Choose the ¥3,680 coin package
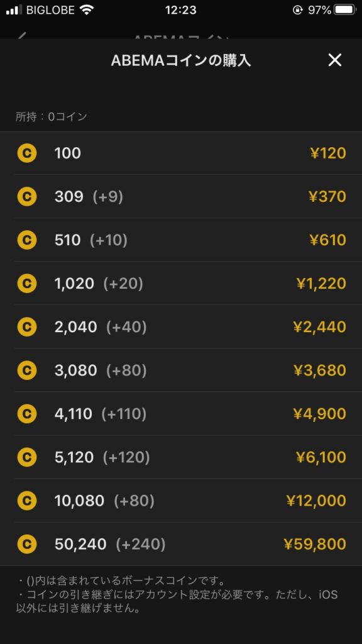The image size is (362, 644). point(181,370)
